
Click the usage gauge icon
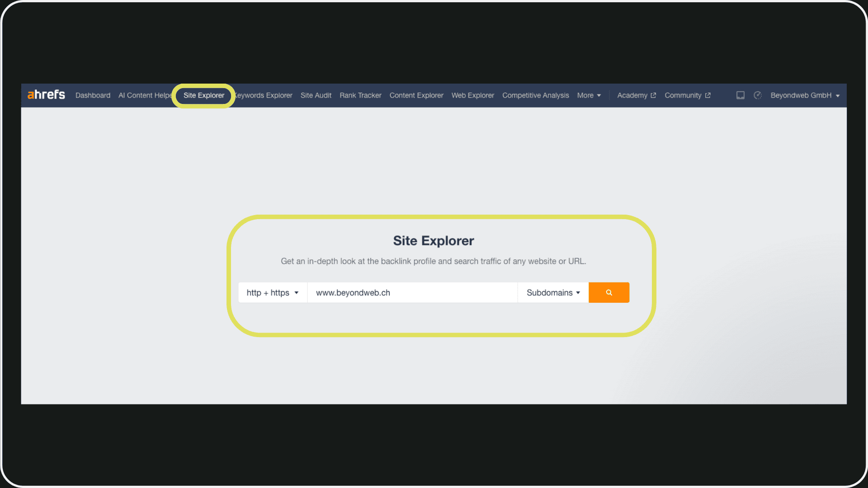click(758, 95)
